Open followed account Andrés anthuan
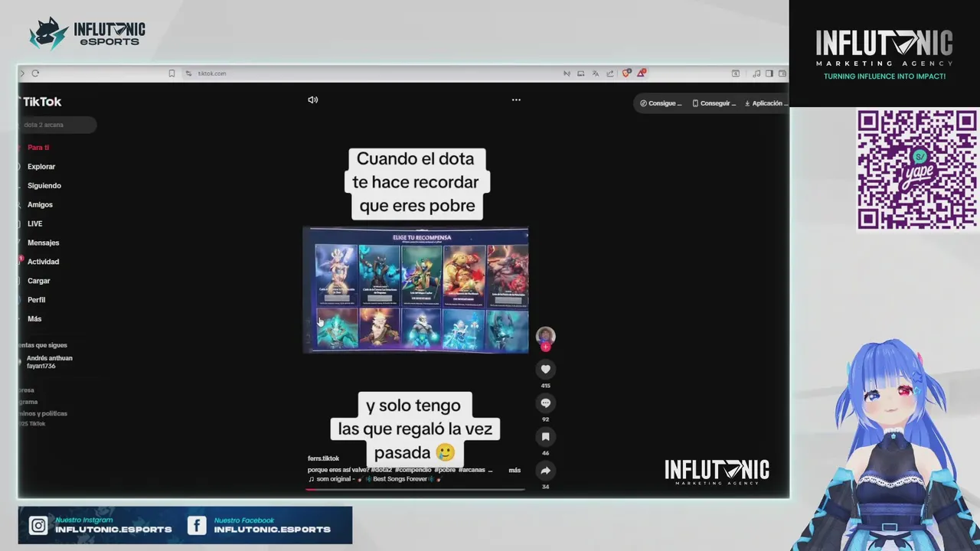Screen dimensions: 980x551 (x=49, y=358)
